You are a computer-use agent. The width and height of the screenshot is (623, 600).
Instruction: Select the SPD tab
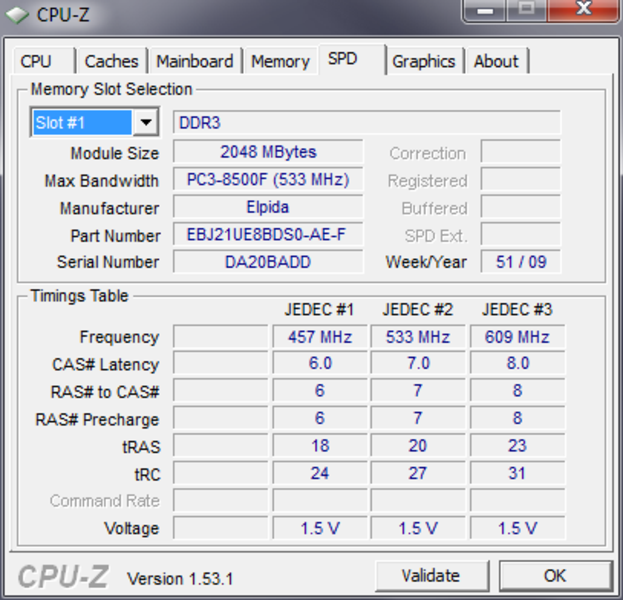point(351,59)
